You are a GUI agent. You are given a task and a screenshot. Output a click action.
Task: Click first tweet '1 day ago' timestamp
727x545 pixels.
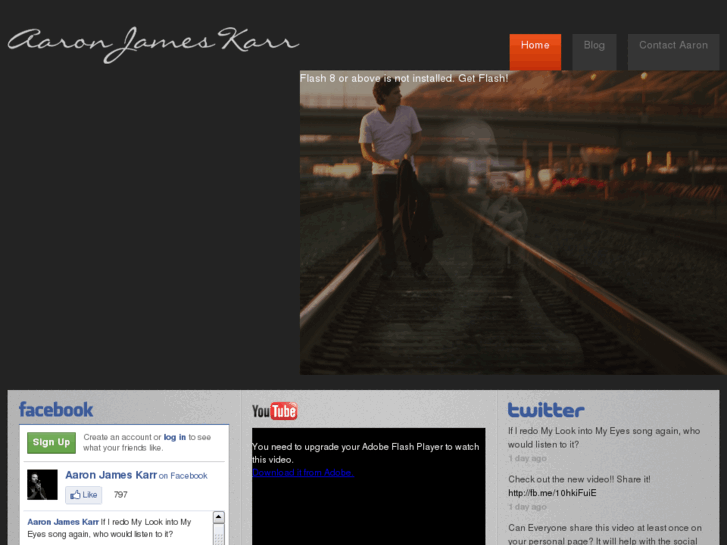[x=527, y=458]
